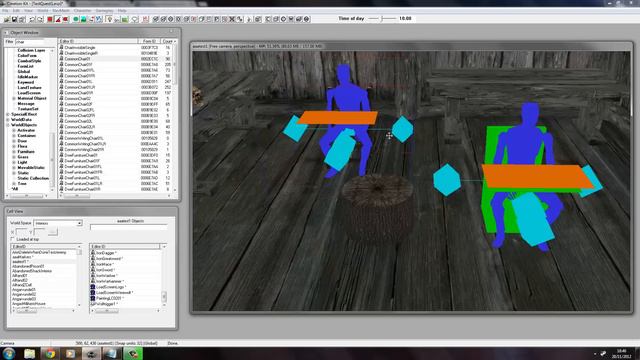This screenshot has width=640, height=360.
Task: Open Google Chrome from the taskbar
Action: click(x=50, y=353)
